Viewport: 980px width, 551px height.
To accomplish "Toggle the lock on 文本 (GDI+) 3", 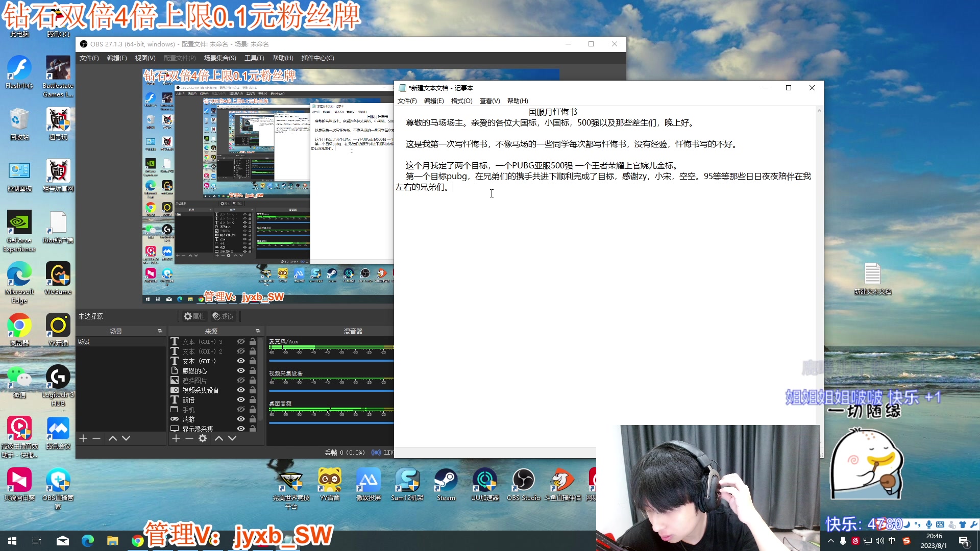I will point(253,341).
